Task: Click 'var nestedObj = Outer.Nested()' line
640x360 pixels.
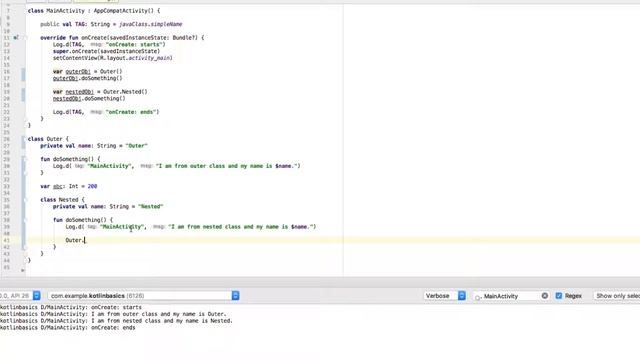Action: click(x=100, y=91)
